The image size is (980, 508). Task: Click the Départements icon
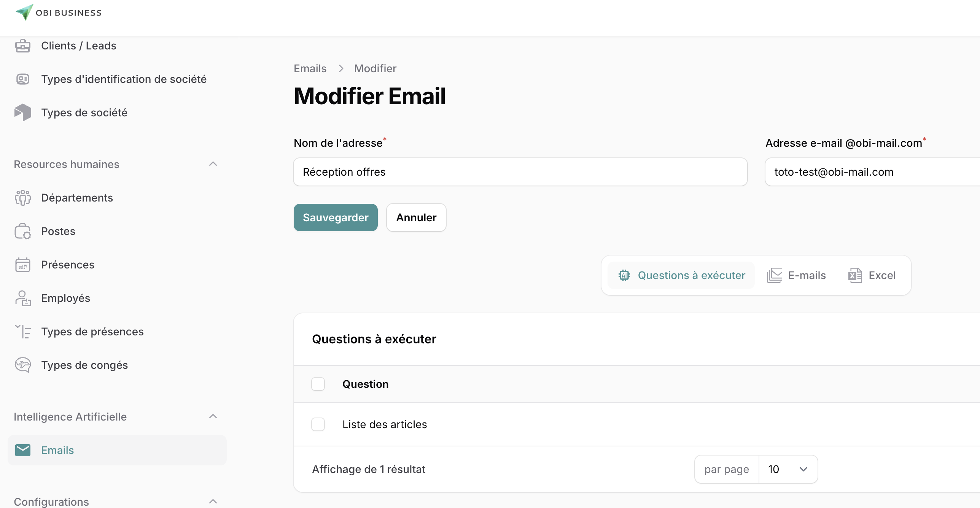[23, 198]
